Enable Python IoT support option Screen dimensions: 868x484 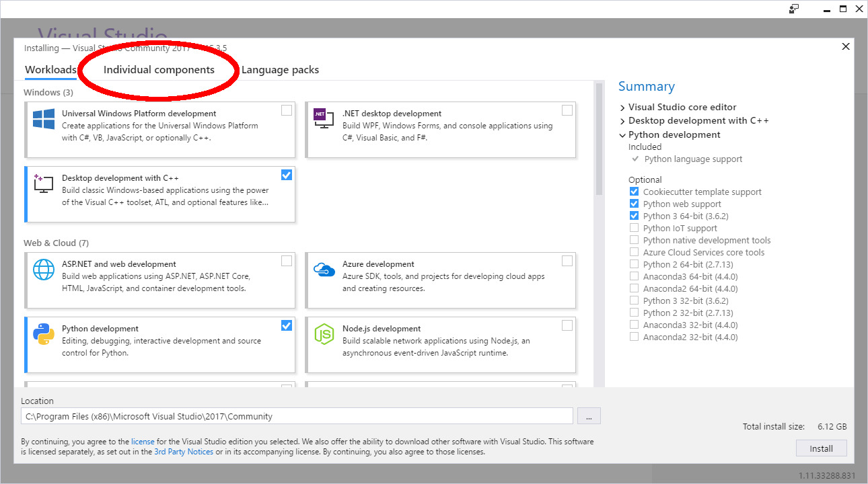coord(634,228)
